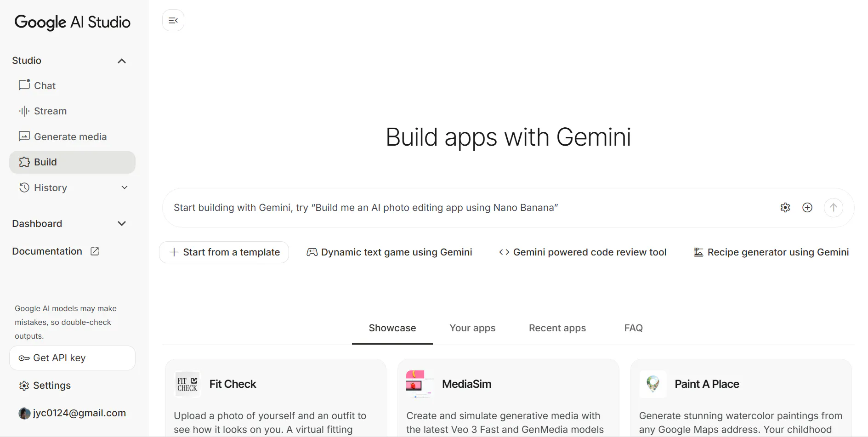Click the plus-circle attach icon in prompt

807,208
